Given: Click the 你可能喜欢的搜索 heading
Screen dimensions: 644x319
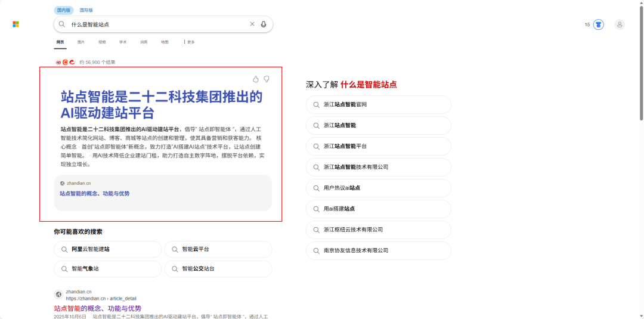Looking at the screenshot, I should point(78,232).
